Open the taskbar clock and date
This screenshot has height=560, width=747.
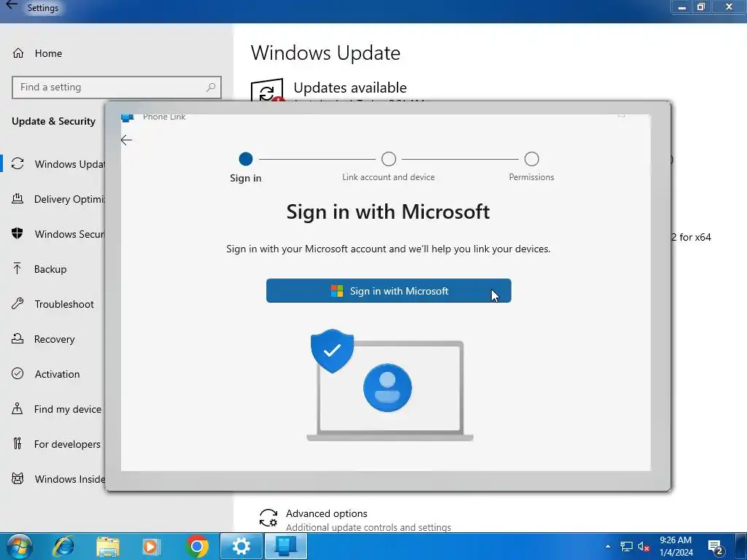tap(676, 546)
